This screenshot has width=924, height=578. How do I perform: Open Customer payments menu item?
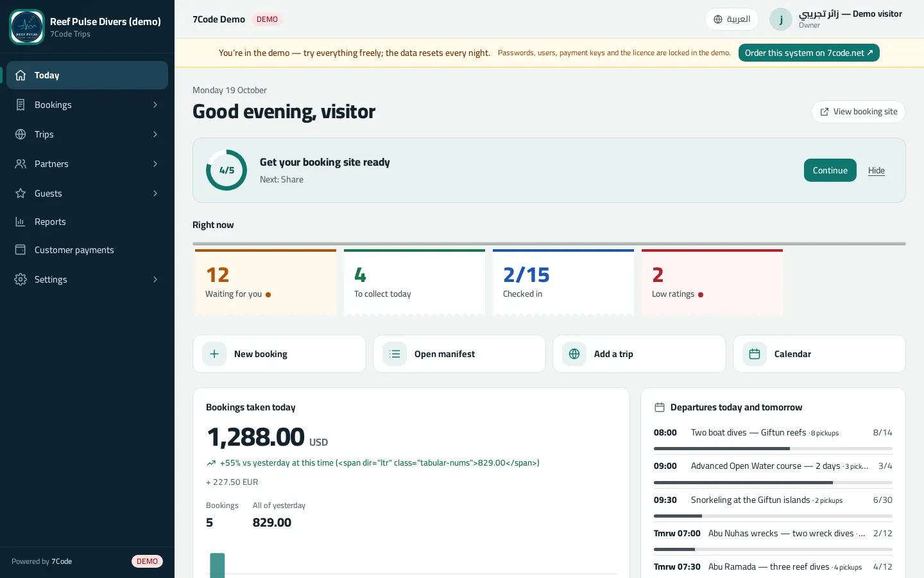coord(87,250)
